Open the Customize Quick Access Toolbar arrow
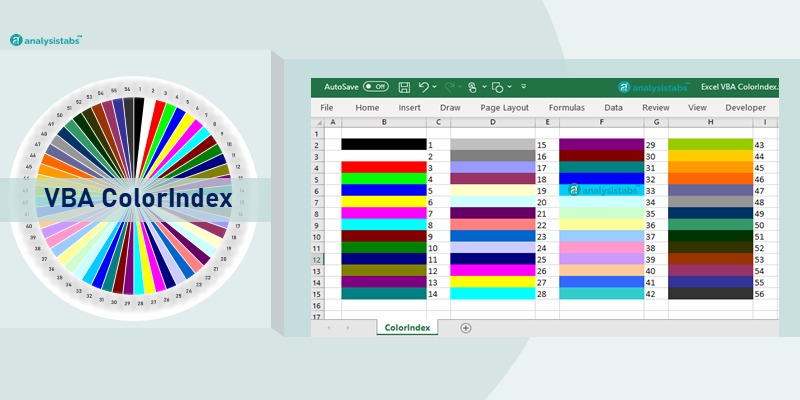 [523, 87]
